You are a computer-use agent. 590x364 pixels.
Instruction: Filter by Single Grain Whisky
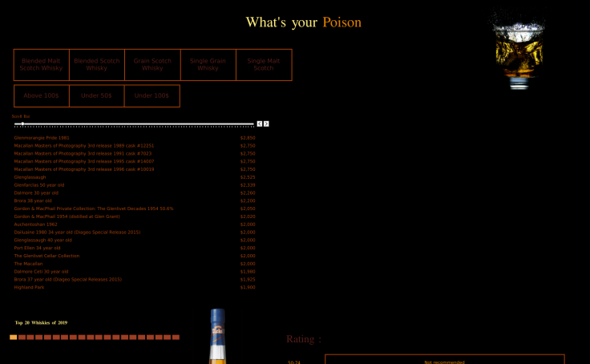point(208,65)
